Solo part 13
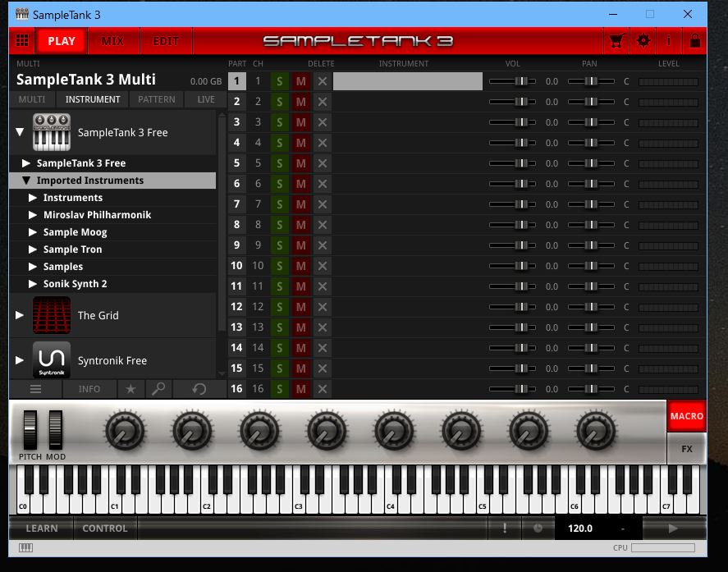The image size is (728, 572). click(x=280, y=327)
